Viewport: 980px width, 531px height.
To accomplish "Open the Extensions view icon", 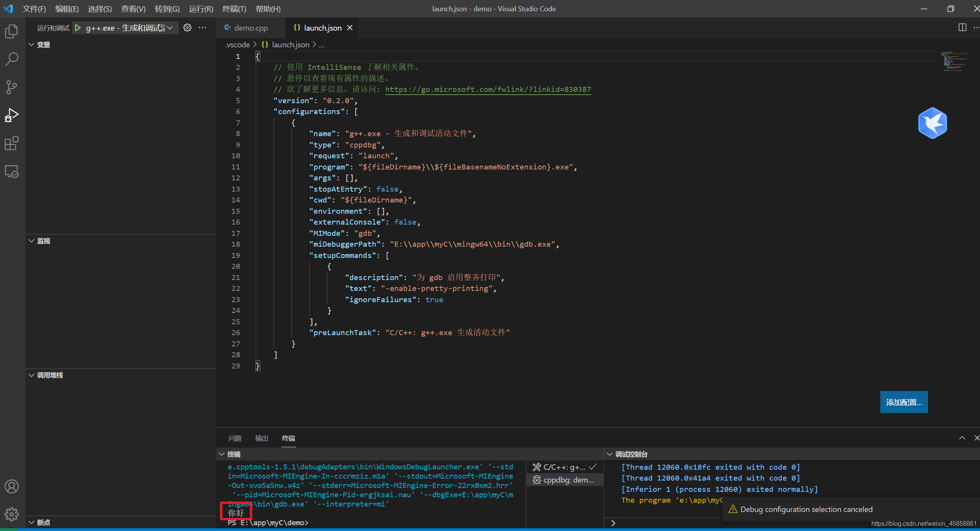I will (x=12, y=143).
